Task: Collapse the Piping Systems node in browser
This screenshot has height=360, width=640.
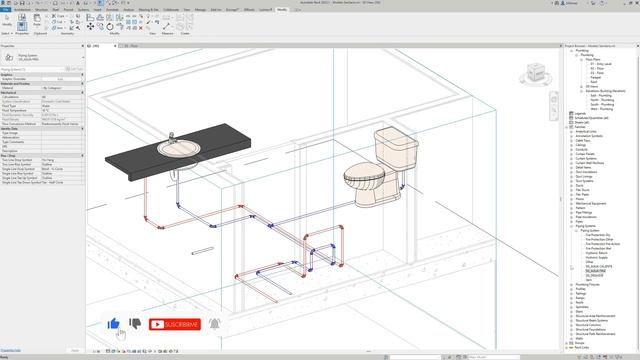Action: (571, 226)
